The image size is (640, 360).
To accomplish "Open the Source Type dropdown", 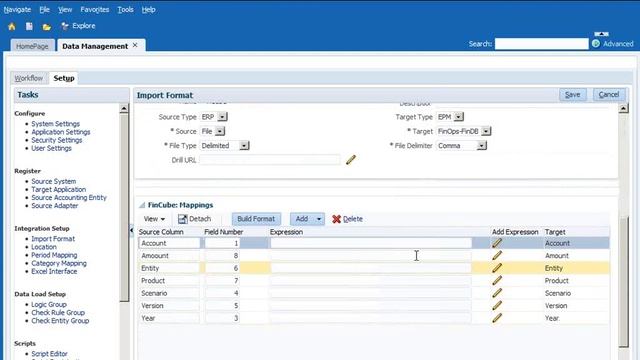I will point(222,117).
